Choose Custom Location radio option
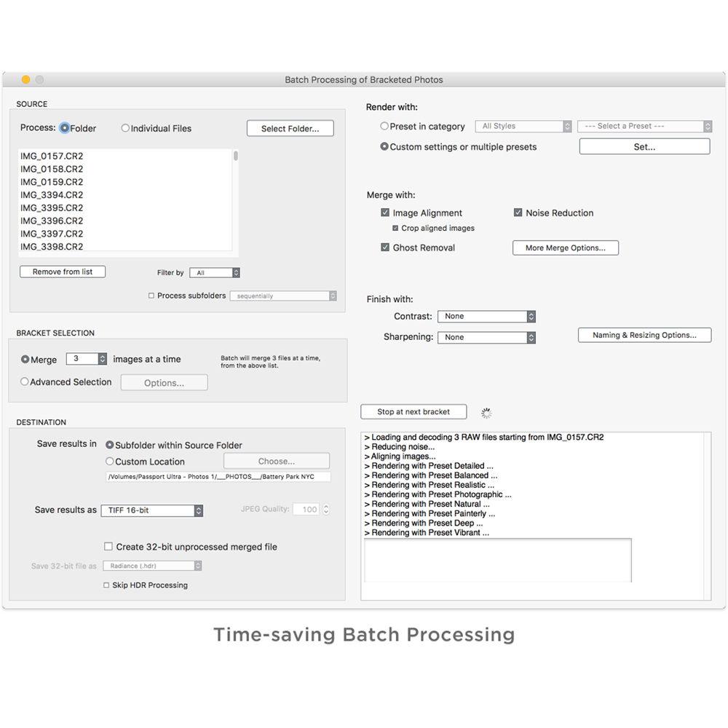 [x=110, y=462]
